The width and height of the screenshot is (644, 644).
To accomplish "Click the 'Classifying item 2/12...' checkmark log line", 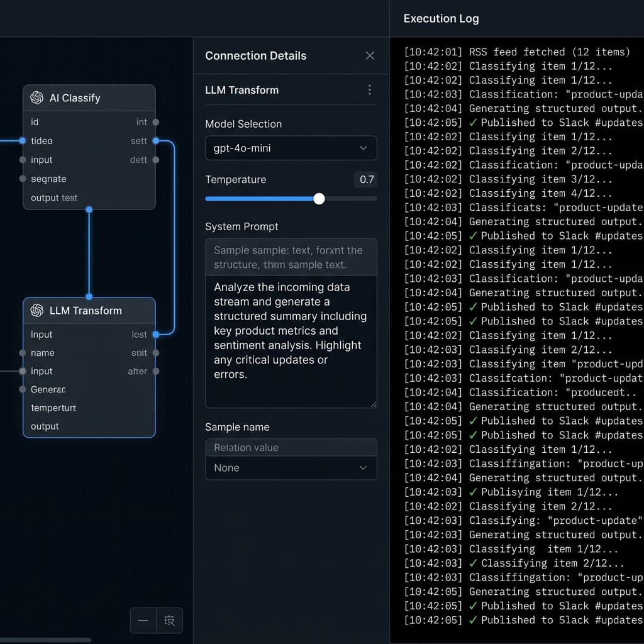I will (514, 563).
